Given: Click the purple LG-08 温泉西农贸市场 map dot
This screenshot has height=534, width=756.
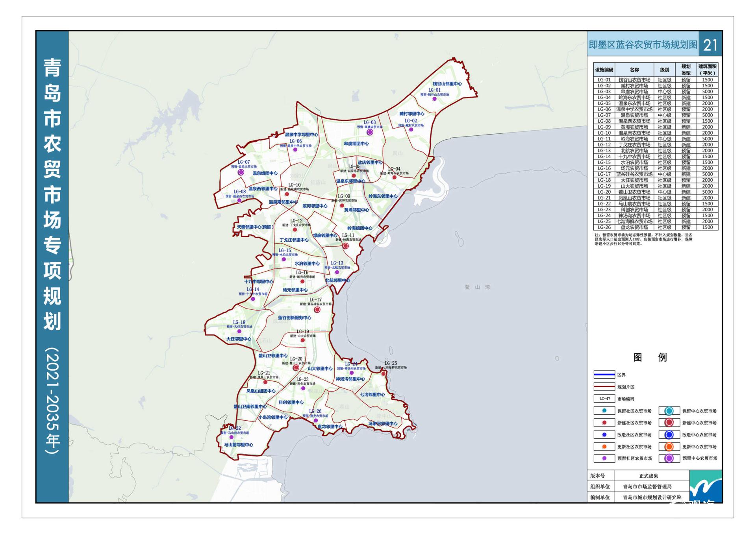Looking at the screenshot, I should [x=239, y=201].
